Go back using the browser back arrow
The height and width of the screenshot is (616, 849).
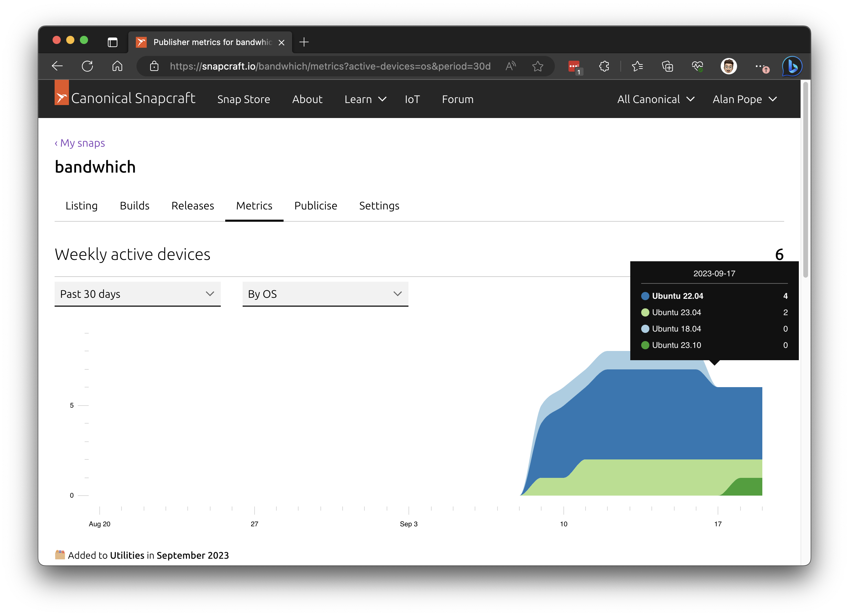click(x=57, y=66)
